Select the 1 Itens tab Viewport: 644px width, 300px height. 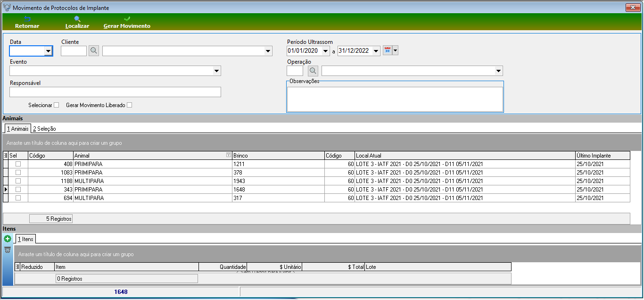[x=25, y=239]
